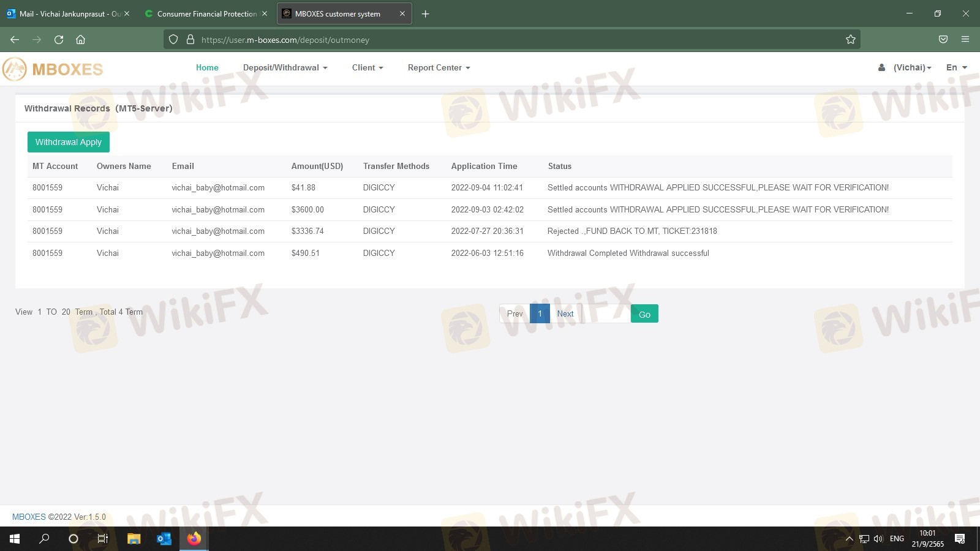
Task: Click the page number input field
Action: point(606,314)
